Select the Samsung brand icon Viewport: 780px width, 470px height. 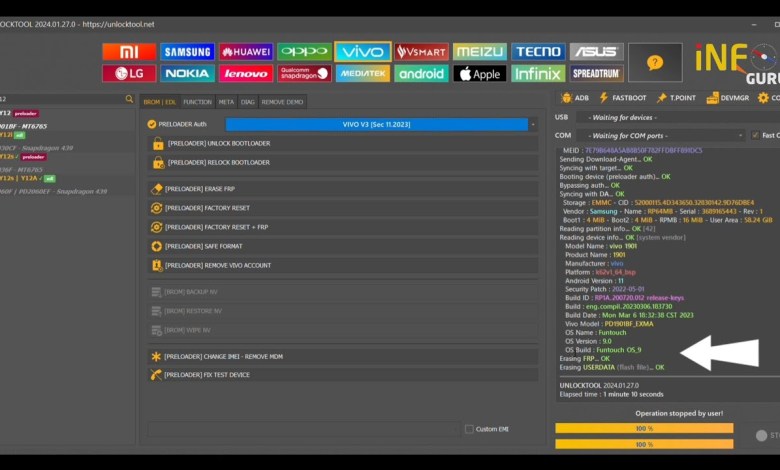coord(188,52)
